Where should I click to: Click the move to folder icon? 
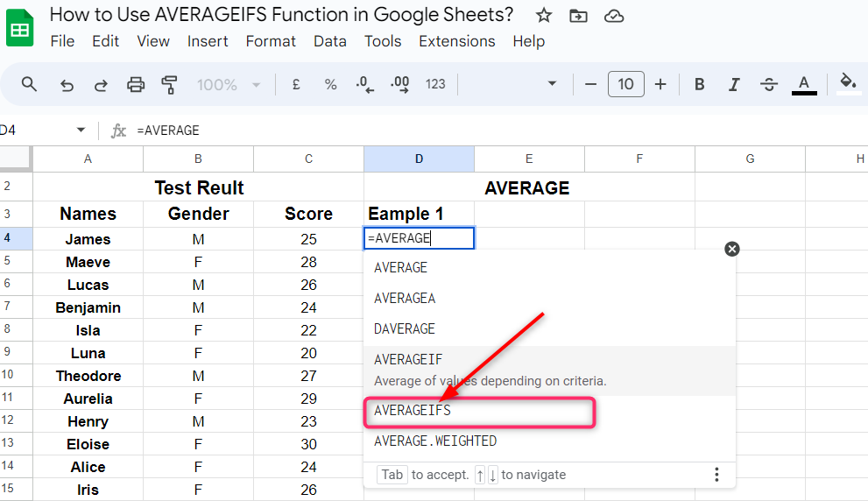[578, 16]
